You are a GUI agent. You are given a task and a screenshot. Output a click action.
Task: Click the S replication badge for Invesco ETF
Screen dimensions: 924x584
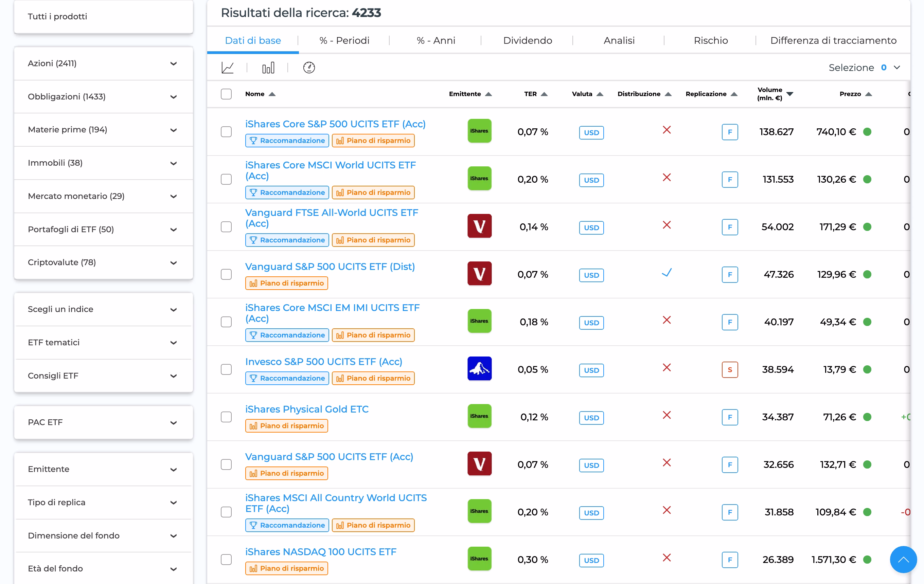click(729, 370)
